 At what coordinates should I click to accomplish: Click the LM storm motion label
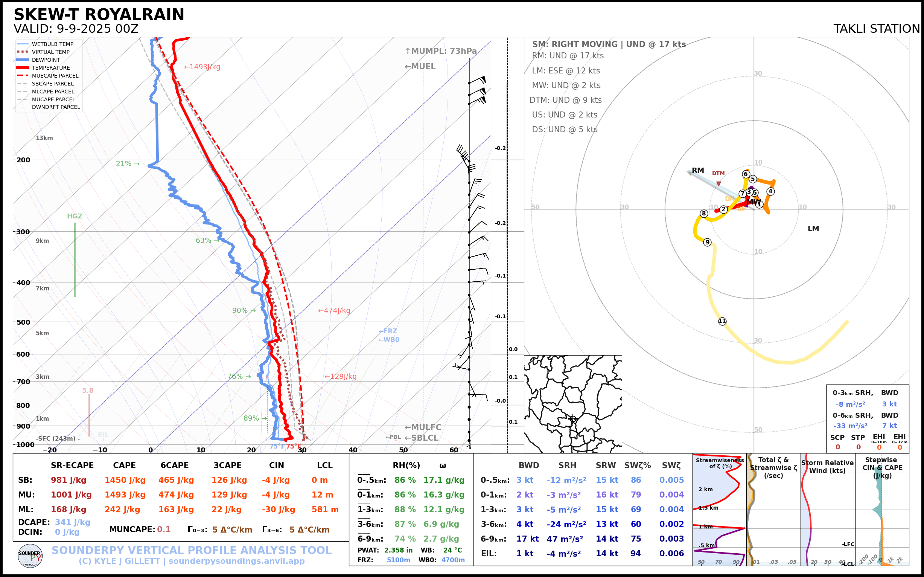coord(813,229)
